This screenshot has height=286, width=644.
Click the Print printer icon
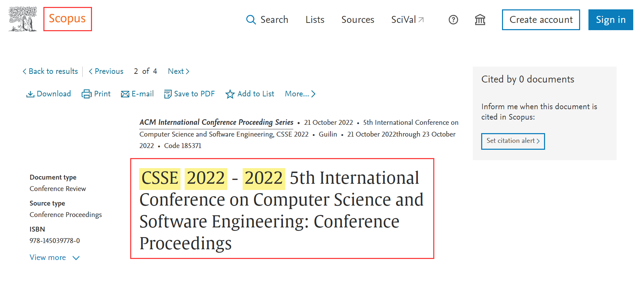point(86,94)
